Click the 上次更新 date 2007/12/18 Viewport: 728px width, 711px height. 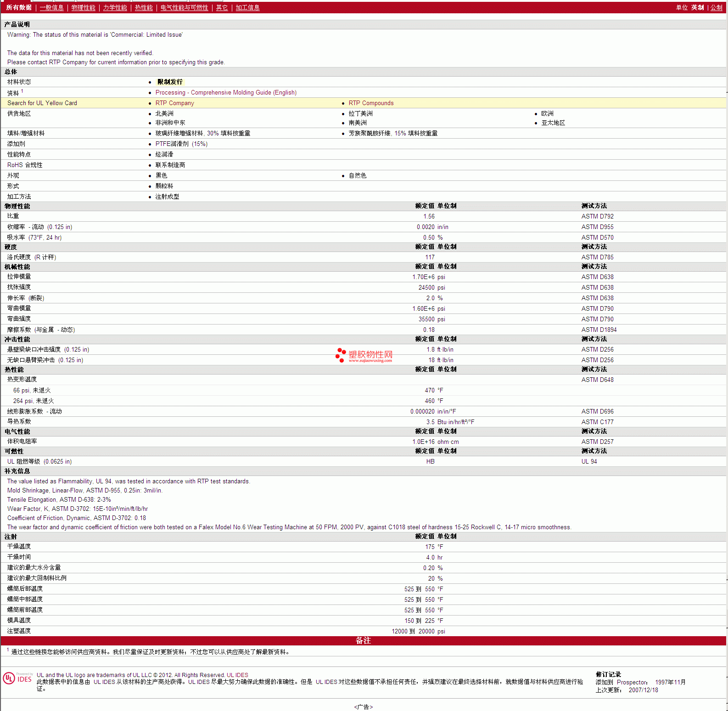(643, 690)
